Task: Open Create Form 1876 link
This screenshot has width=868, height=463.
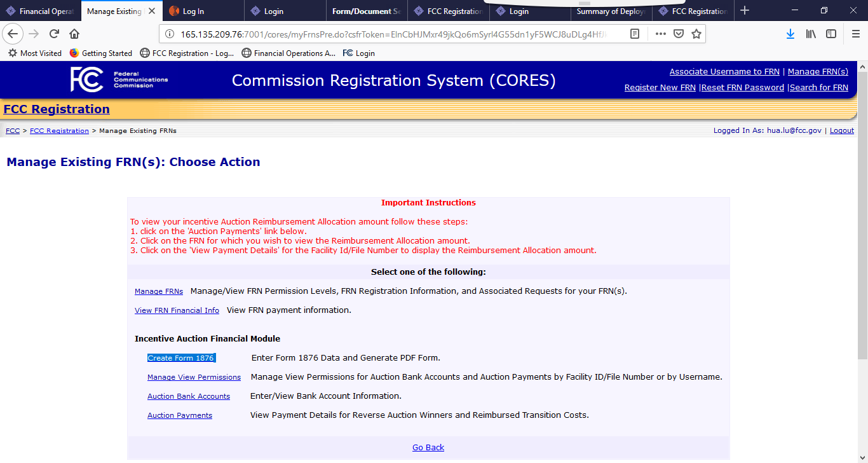Action: [x=181, y=358]
